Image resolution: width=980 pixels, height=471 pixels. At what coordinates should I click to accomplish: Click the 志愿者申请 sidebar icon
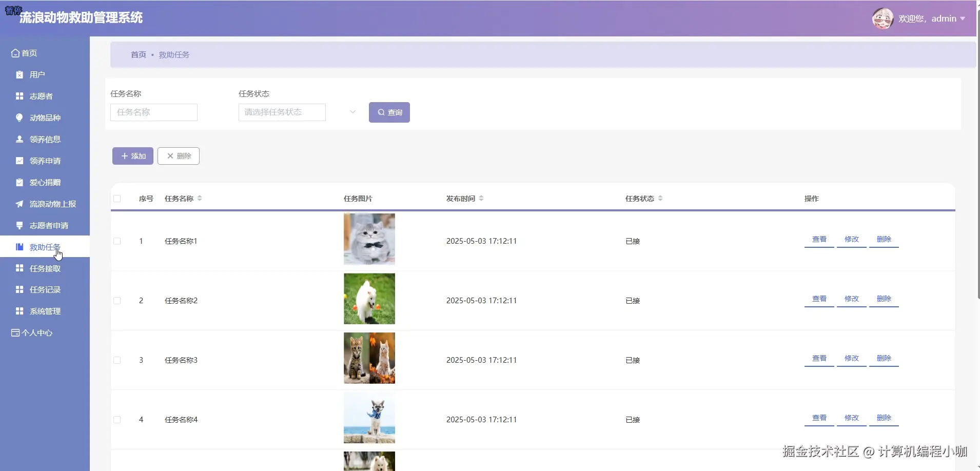coord(19,226)
